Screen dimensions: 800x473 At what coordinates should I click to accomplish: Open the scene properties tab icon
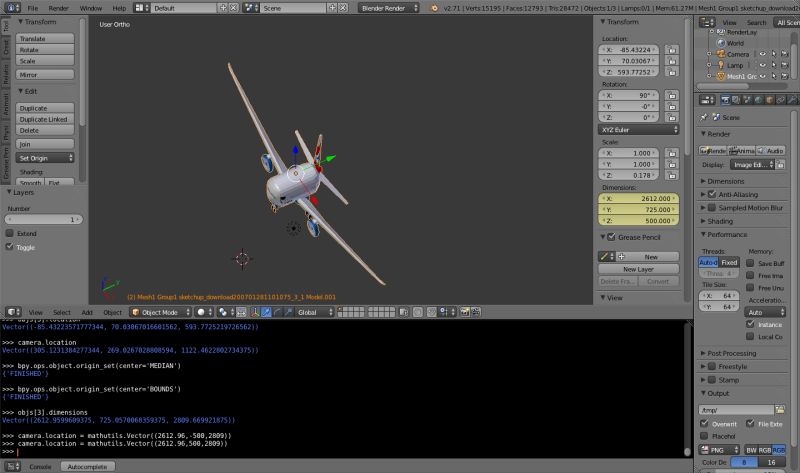tap(747, 100)
